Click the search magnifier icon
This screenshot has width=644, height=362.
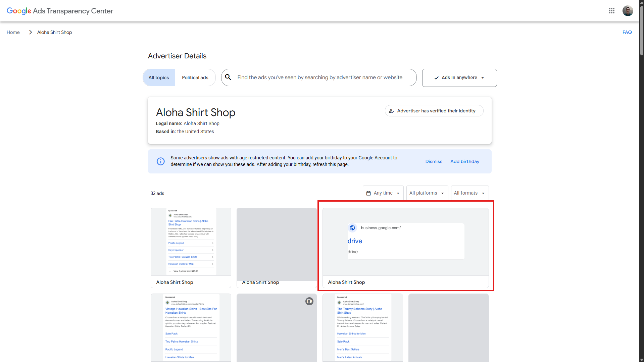click(x=228, y=77)
